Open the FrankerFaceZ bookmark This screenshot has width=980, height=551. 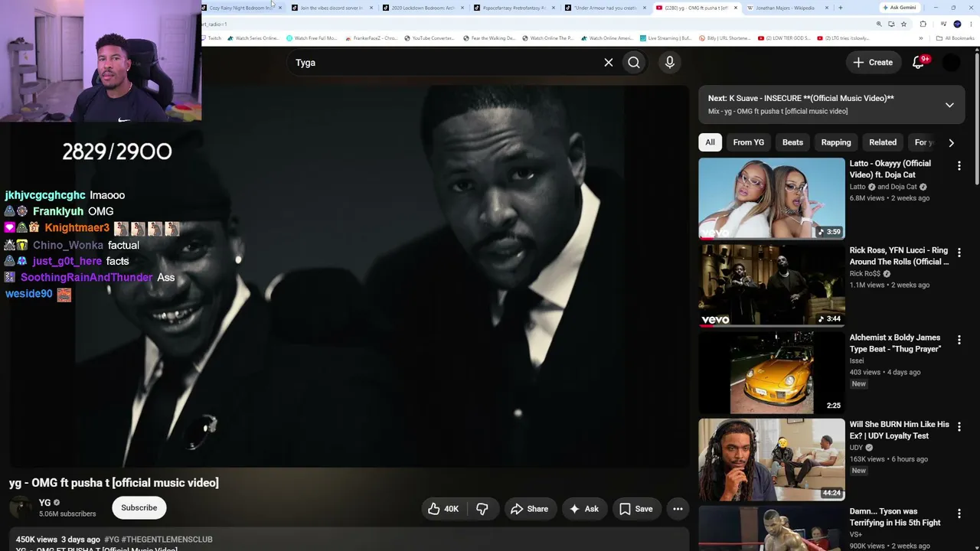371,37
